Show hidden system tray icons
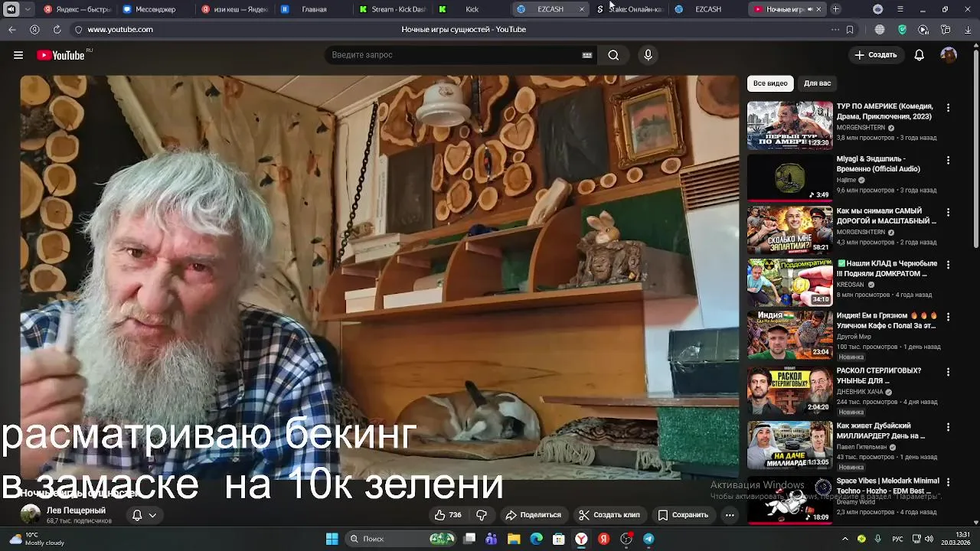This screenshot has height=551, width=980. click(845, 539)
